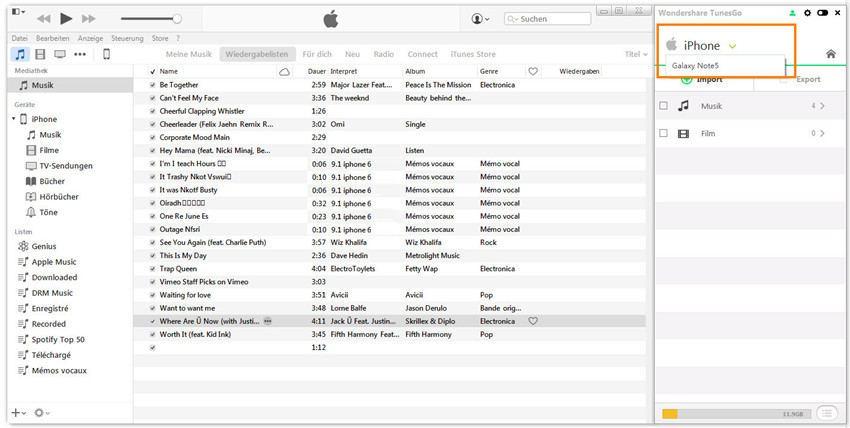Viewport: 850px width, 428px height.
Task: Click the iCloud column header icon
Action: [284, 72]
